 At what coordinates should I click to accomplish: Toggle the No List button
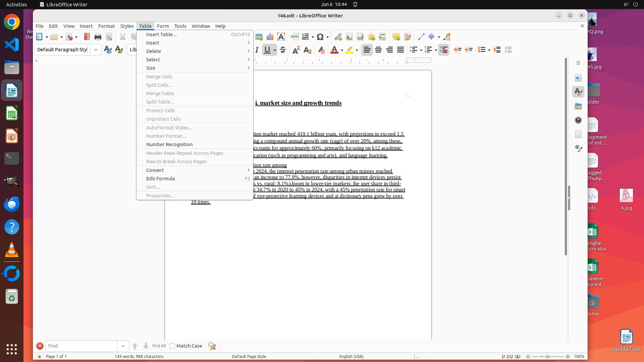pos(443,50)
